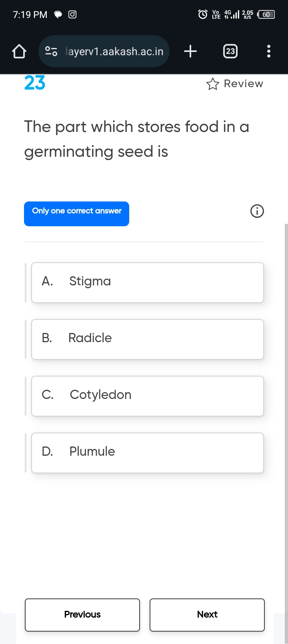Click the Review label text
Screen dimensions: 288x644
(243, 84)
